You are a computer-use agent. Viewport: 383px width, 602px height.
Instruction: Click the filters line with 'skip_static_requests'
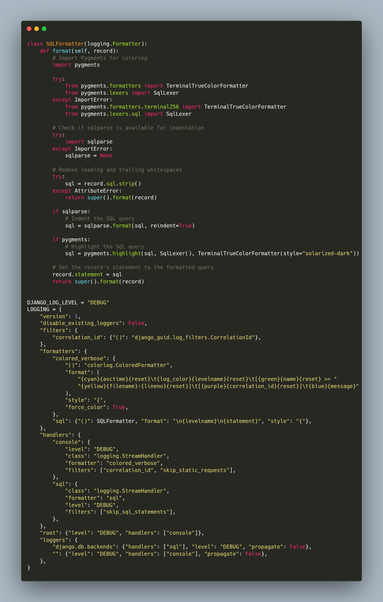tap(150, 470)
